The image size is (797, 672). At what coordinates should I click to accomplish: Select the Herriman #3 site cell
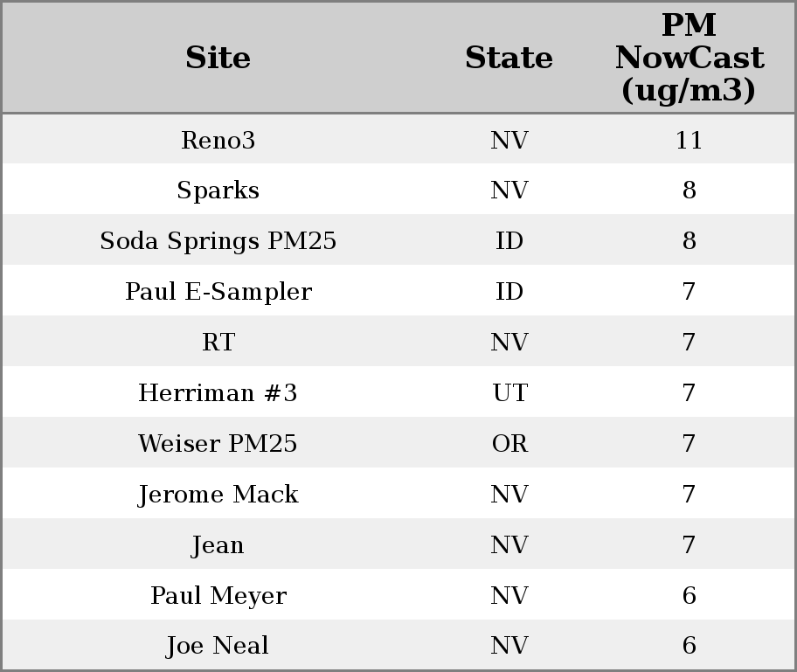[218, 393]
